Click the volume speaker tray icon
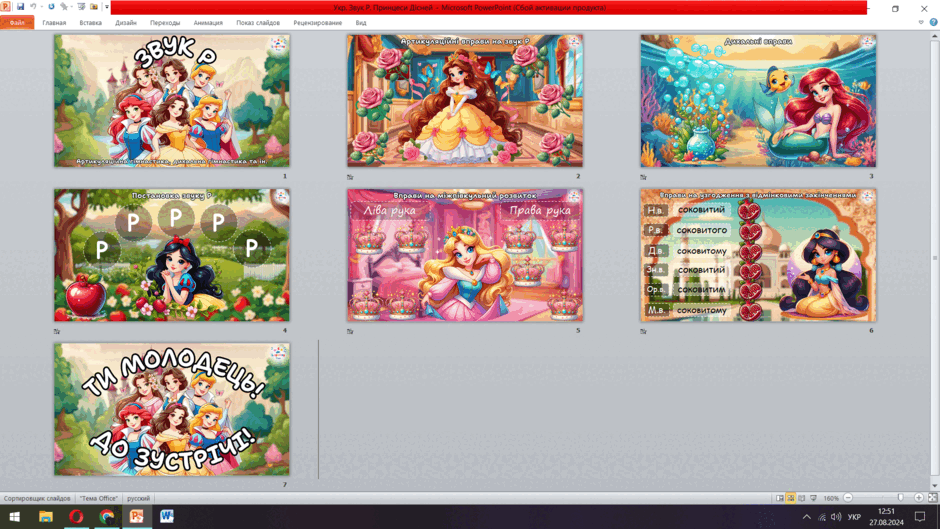 [836, 517]
